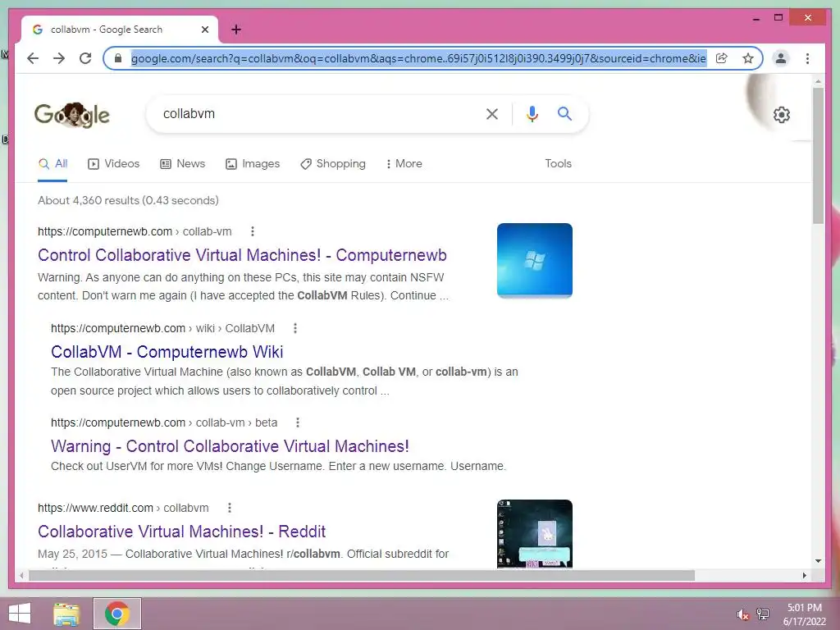Click the vertical scrollbar thumb

[818, 155]
